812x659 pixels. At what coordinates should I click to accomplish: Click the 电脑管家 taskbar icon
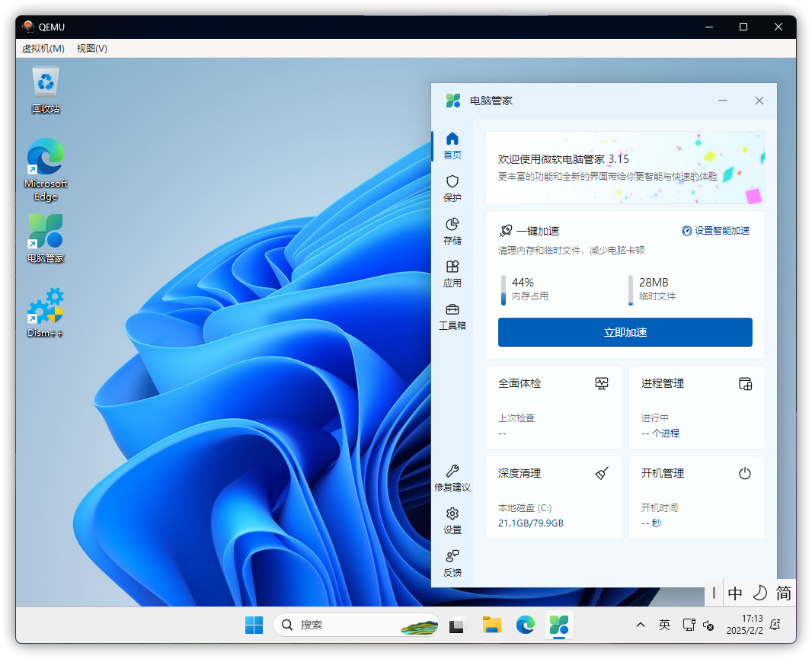pos(559,625)
